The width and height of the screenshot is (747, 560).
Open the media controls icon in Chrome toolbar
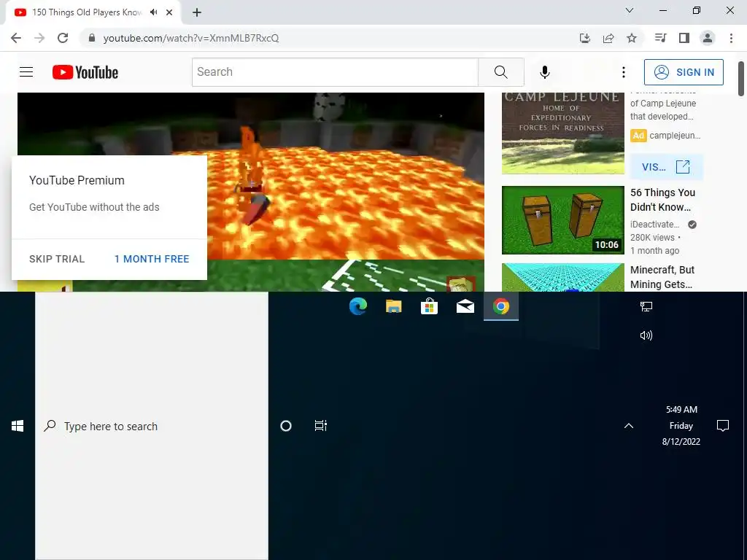point(660,38)
